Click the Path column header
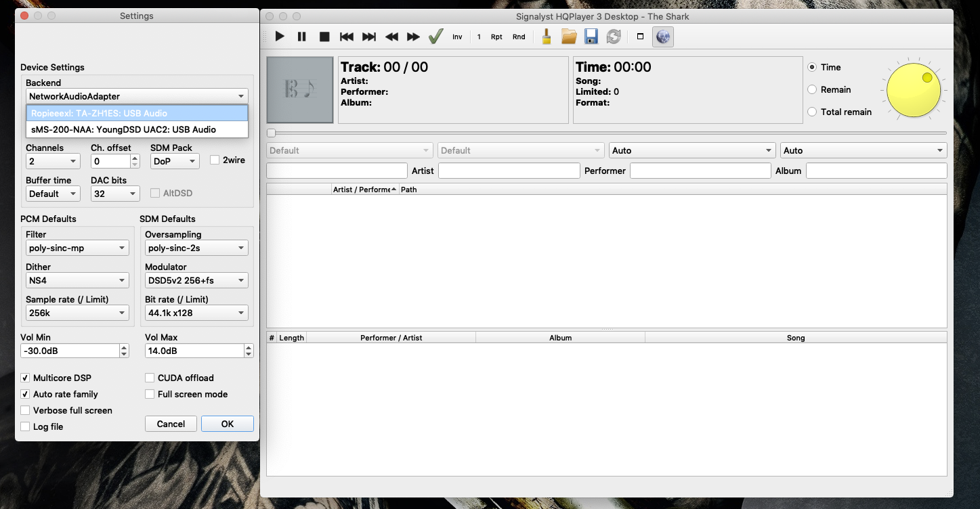 tap(673, 190)
